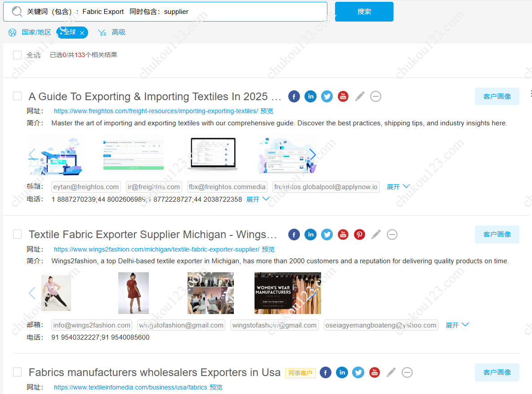The width and height of the screenshot is (532, 394).
Task: Open the freightos.com importing-exporting-textiles URL
Action: (x=156, y=111)
